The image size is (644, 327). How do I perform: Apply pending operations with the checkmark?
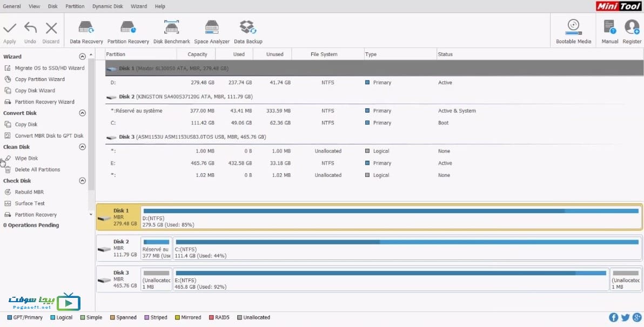click(x=9, y=32)
